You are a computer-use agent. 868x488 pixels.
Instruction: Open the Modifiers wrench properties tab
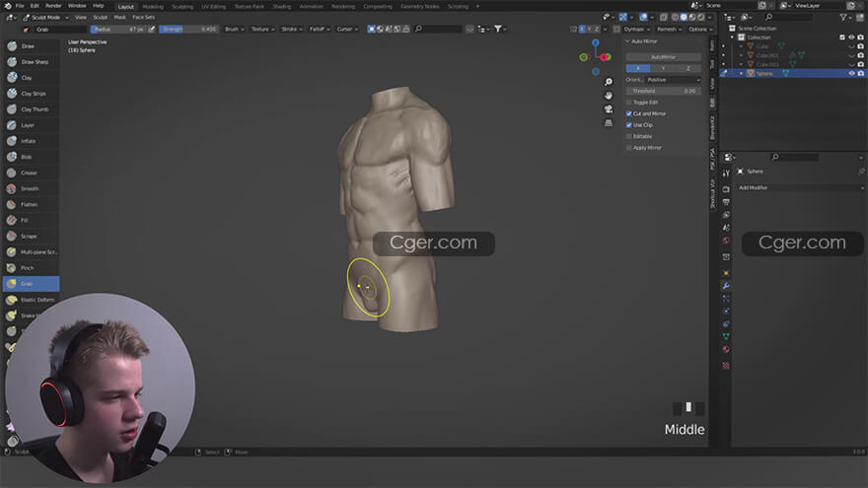[x=726, y=286]
